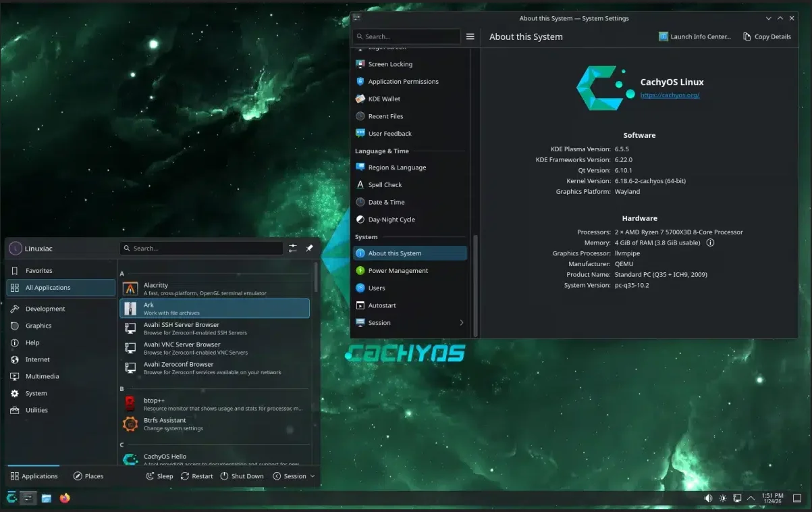Open Avahi Zeroconf Browser
The width and height of the screenshot is (812, 512).
[215, 367]
